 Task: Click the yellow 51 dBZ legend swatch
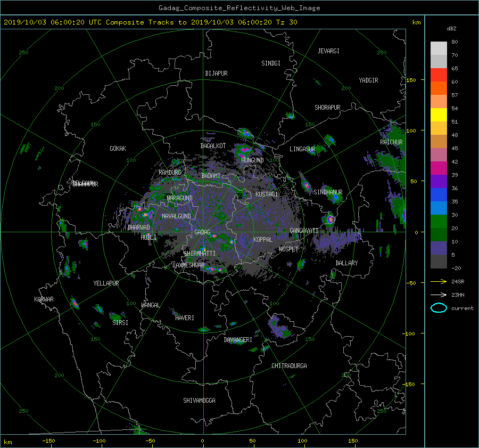[439, 115]
